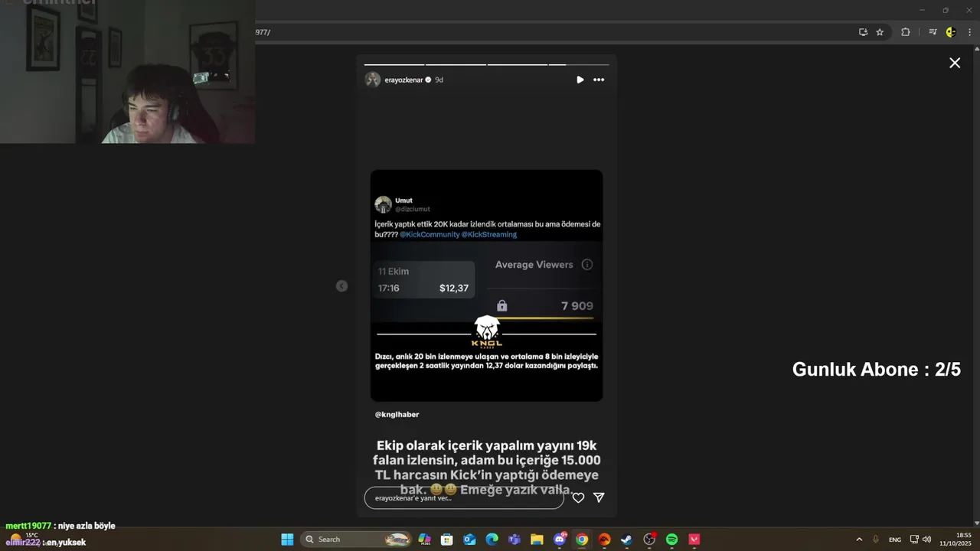
Task: Click the Average Viewers info icon
Action: tap(587, 265)
